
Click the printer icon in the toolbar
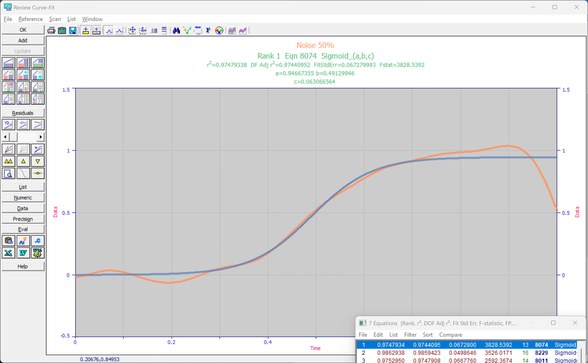tap(51, 30)
